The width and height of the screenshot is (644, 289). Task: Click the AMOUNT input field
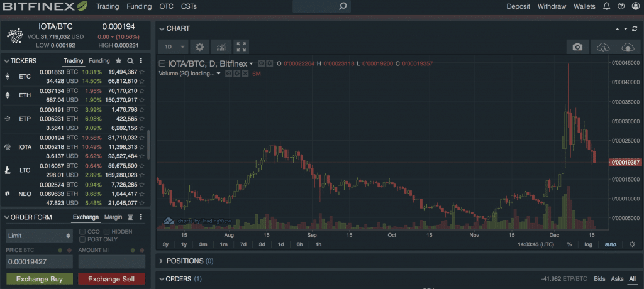112,261
